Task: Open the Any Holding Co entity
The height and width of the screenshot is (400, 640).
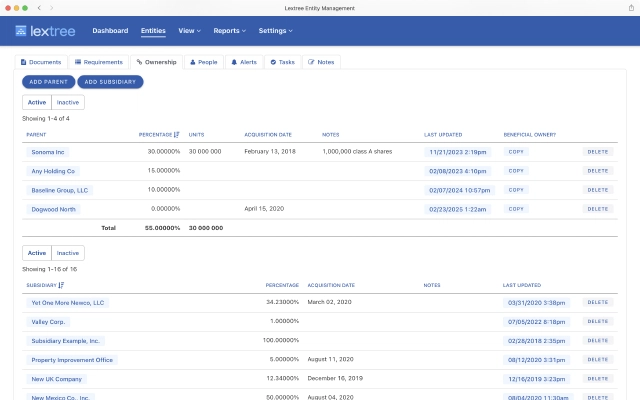Action: (53, 171)
